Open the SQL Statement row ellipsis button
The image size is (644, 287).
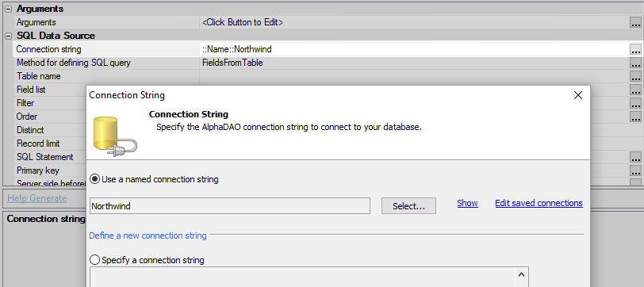pyautogui.click(x=635, y=157)
